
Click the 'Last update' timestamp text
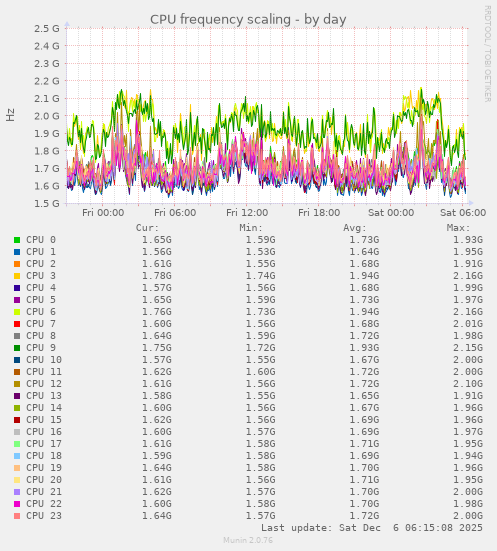[x=372, y=528]
